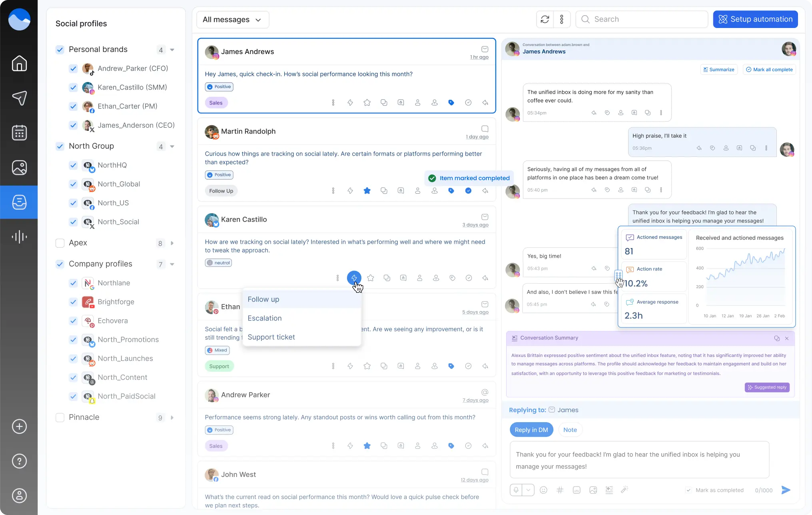
Task: Insert an image into the reply
Action: coord(593,490)
